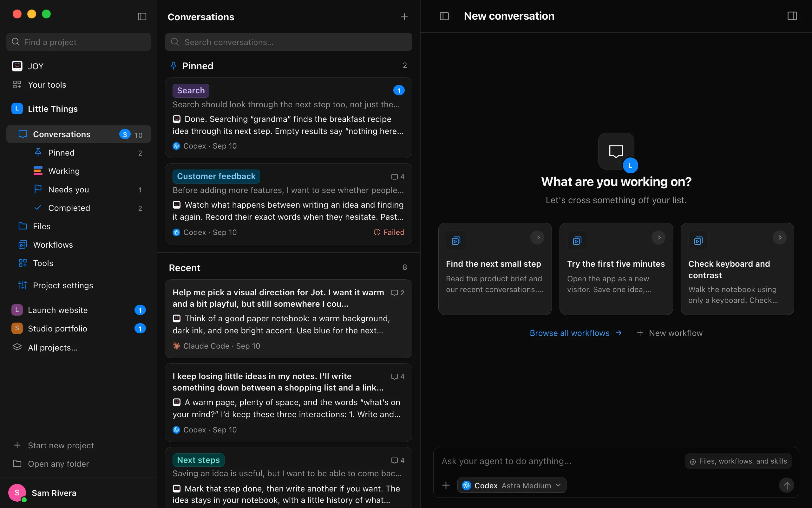Open the Jot visual direction conversation
This screenshot has width=812, height=508.
pyautogui.click(x=288, y=319)
